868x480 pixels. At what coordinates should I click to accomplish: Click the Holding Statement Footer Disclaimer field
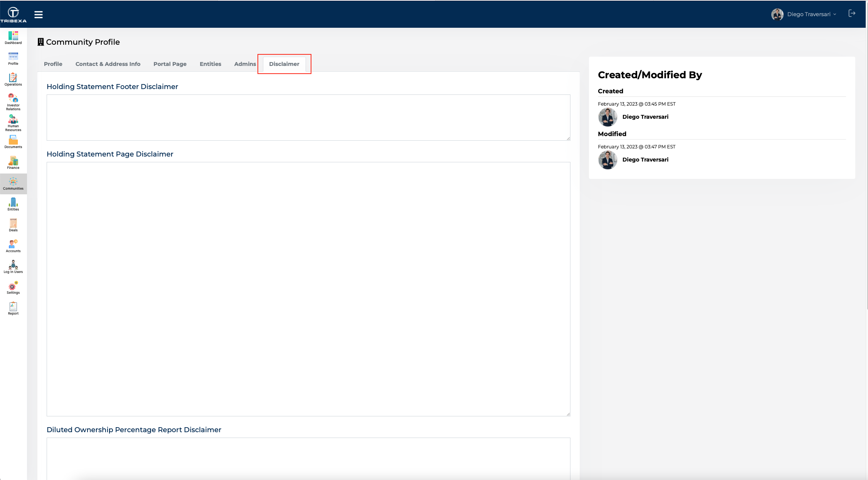tap(308, 117)
